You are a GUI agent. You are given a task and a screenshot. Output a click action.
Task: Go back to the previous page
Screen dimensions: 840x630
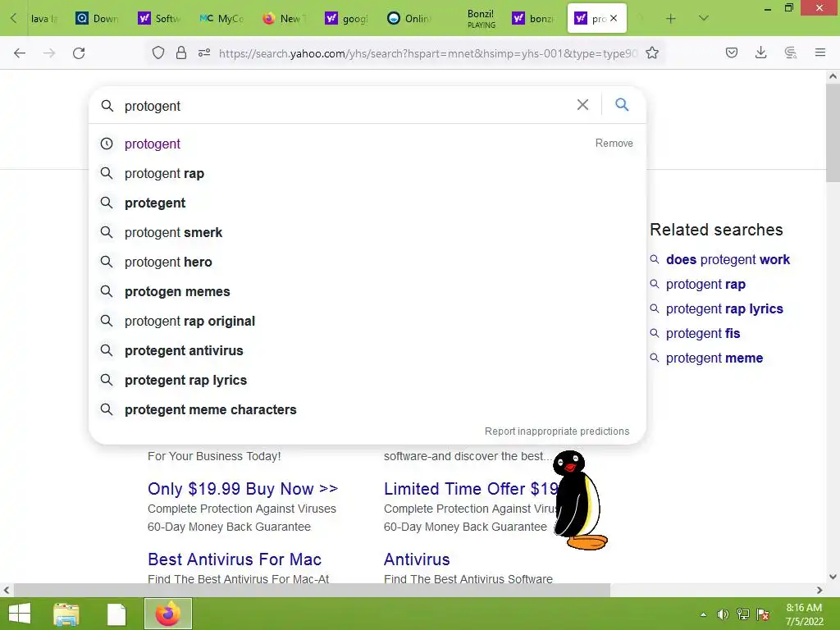20,52
